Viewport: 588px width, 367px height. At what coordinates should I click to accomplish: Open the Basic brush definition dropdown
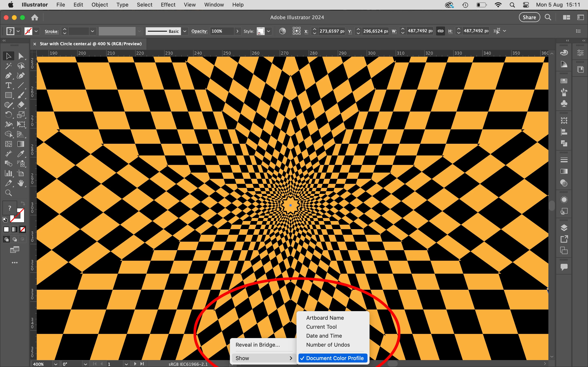point(185,31)
